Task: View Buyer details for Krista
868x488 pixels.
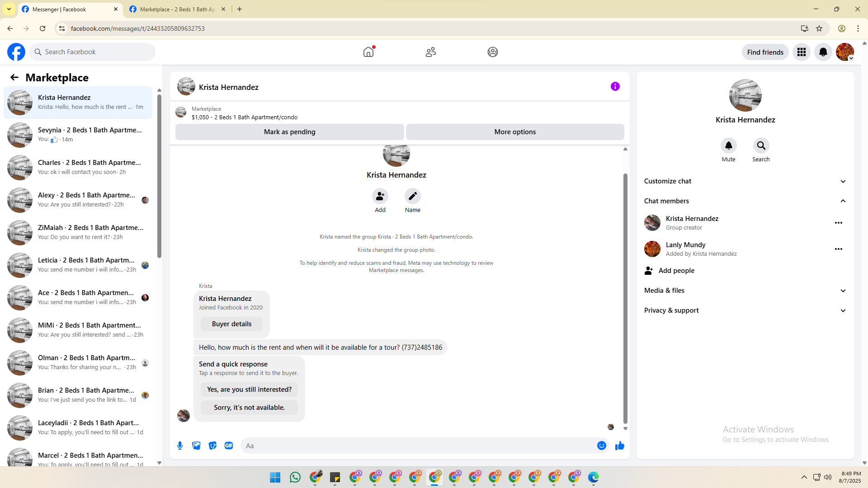Action: [231, 324]
